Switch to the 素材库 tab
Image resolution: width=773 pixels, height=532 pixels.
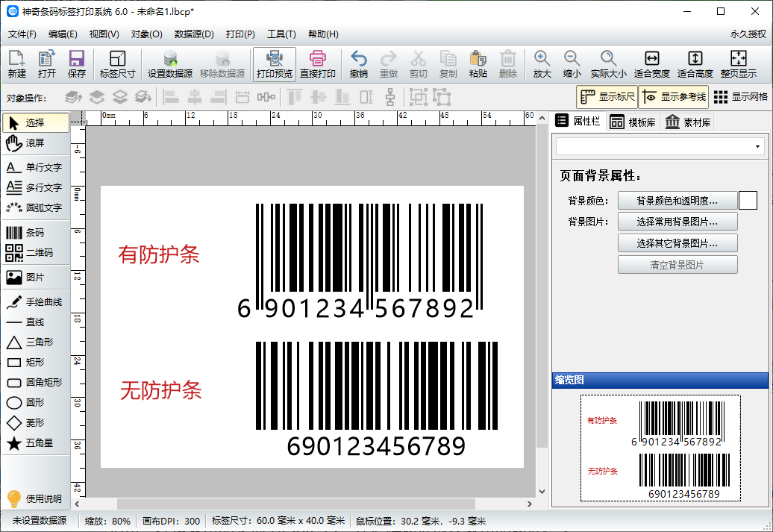coord(688,122)
